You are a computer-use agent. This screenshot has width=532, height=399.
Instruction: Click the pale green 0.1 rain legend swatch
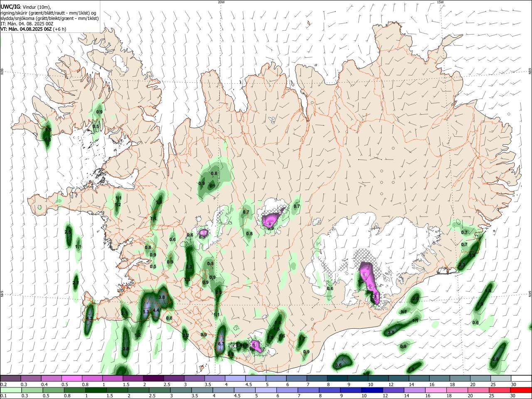pyautogui.click(x=10, y=390)
